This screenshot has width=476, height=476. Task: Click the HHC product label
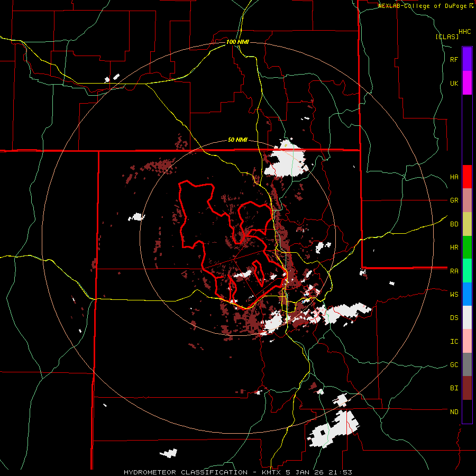coord(465,32)
